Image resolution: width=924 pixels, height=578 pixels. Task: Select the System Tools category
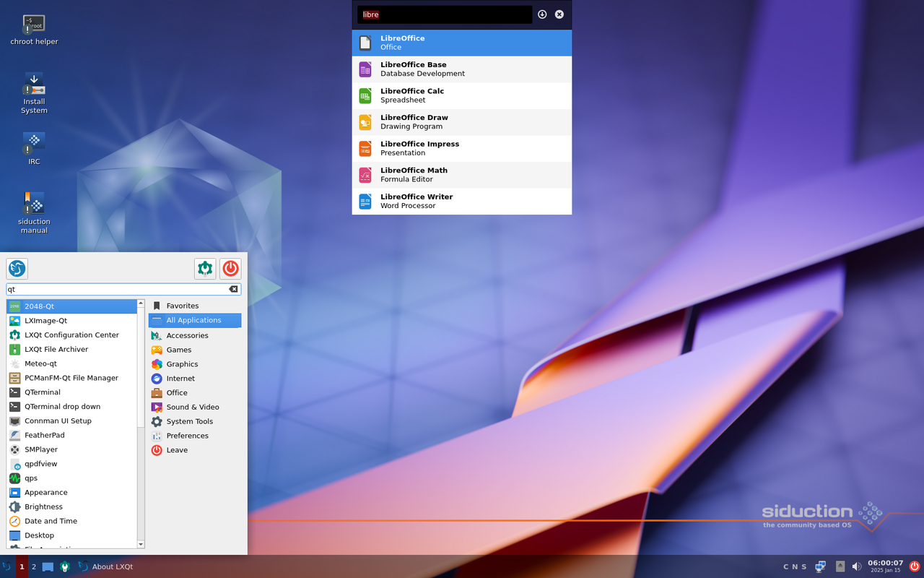click(x=195, y=421)
